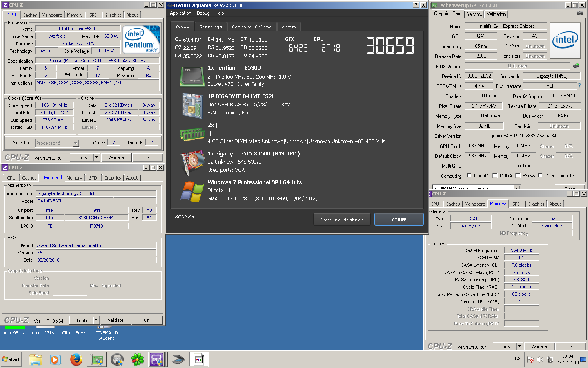Image resolution: width=588 pixels, height=368 pixels.
Task: Open the Debug menu in Aquamark
Action: click(x=203, y=13)
